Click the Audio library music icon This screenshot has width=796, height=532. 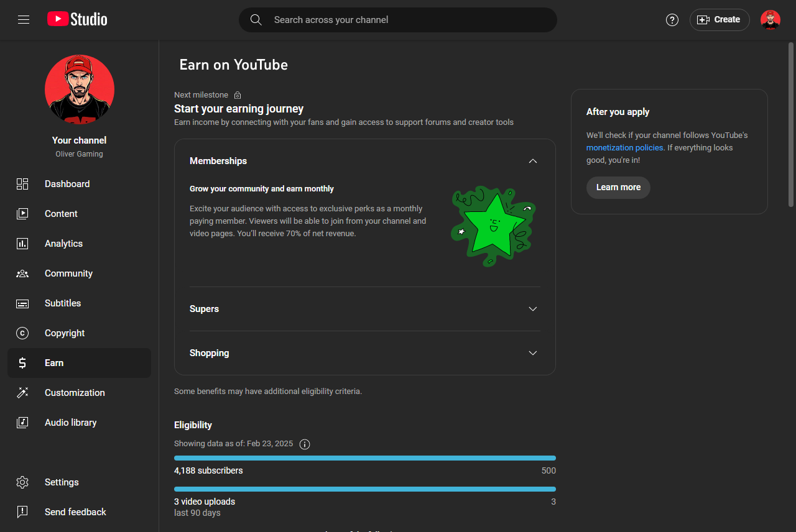[x=22, y=423]
